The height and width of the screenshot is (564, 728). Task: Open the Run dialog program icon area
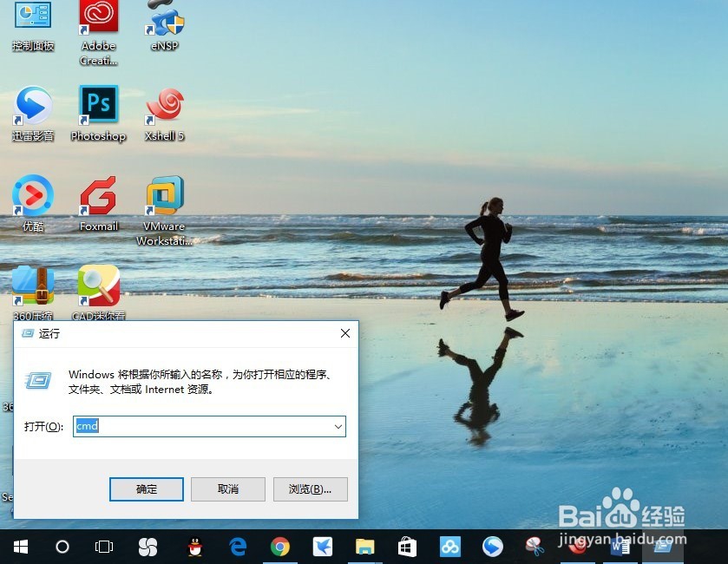point(36,379)
